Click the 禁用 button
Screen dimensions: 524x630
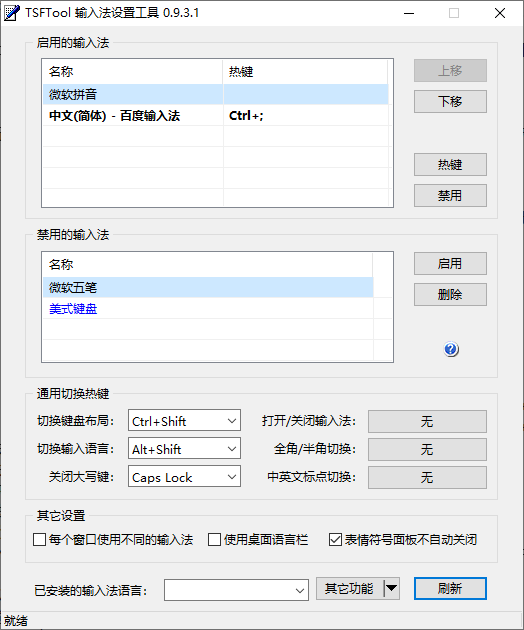point(450,195)
